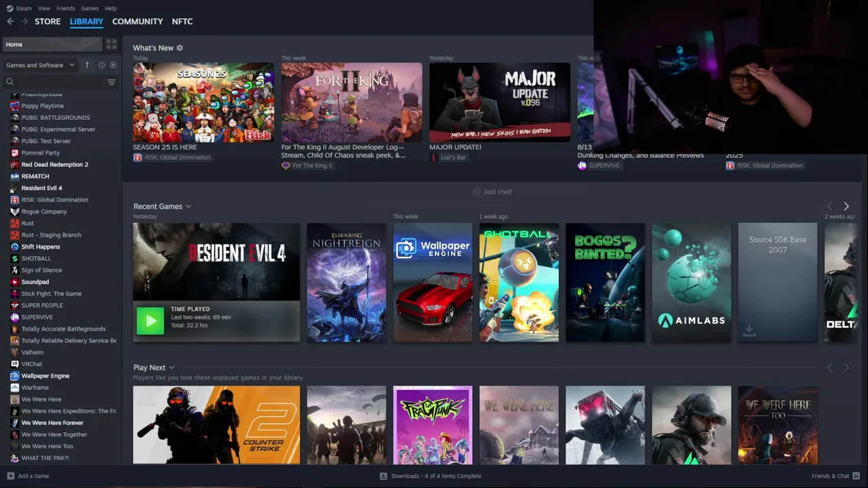Open Friends & Chat panel icon
Screen dimensions: 868x488
(x=856, y=476)
